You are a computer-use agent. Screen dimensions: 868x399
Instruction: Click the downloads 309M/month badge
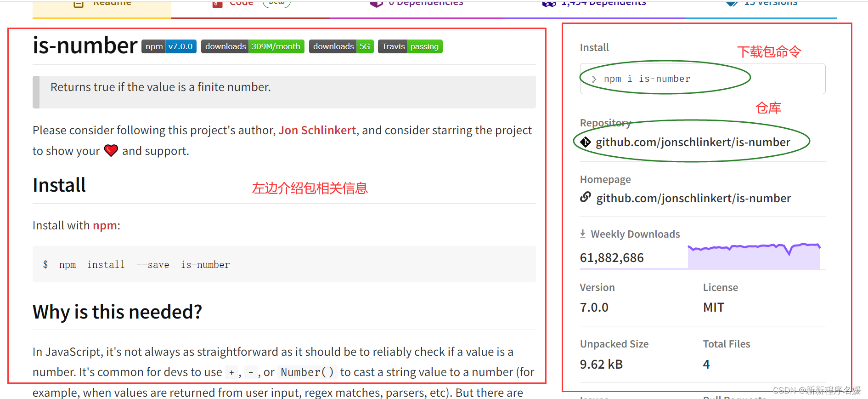coord(253,46)
